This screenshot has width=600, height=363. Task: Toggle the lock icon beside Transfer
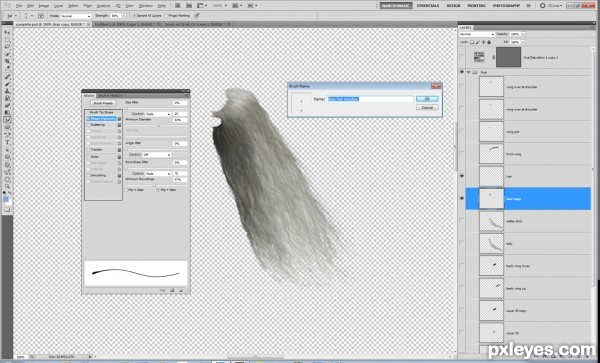pos(119,150)
